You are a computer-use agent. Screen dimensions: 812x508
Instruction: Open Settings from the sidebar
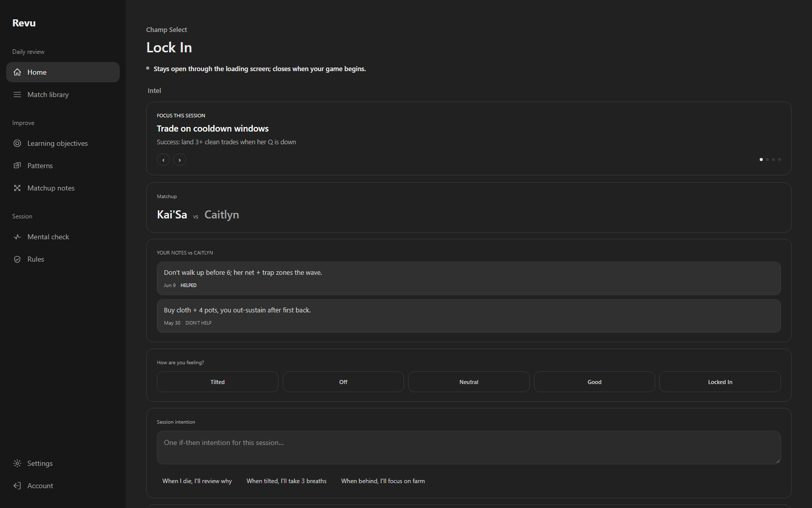(63, 463)
